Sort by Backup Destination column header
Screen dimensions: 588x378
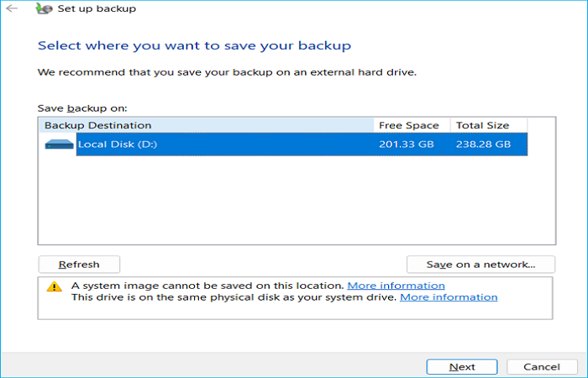point(207,125)
